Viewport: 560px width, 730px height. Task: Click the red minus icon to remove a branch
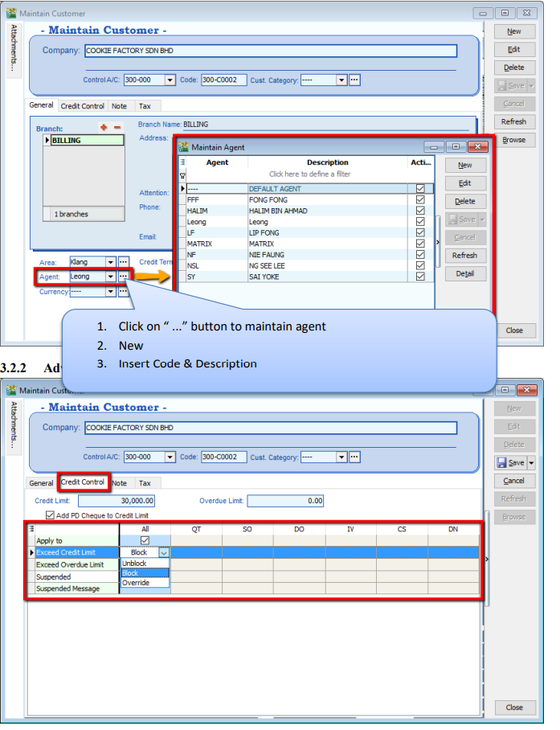[x=117, y=128]
